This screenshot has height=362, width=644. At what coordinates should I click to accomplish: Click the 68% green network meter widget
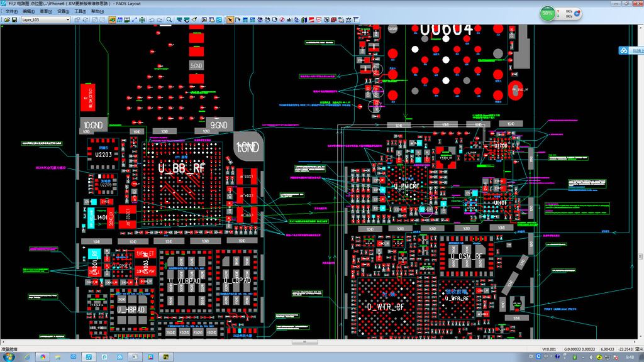coord(548,13)
